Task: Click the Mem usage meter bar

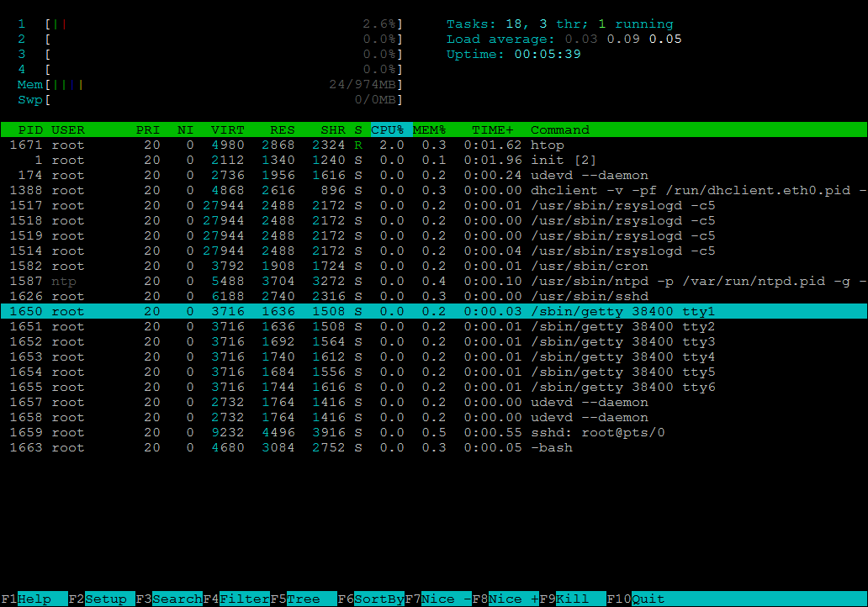Action: [x=210, y=85]
